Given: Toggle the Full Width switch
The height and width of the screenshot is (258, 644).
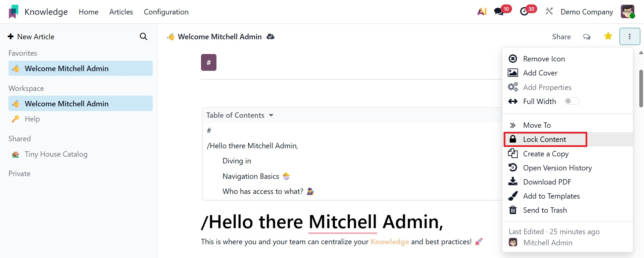Looking at the screenshot, I should click(x=572, y=101).
